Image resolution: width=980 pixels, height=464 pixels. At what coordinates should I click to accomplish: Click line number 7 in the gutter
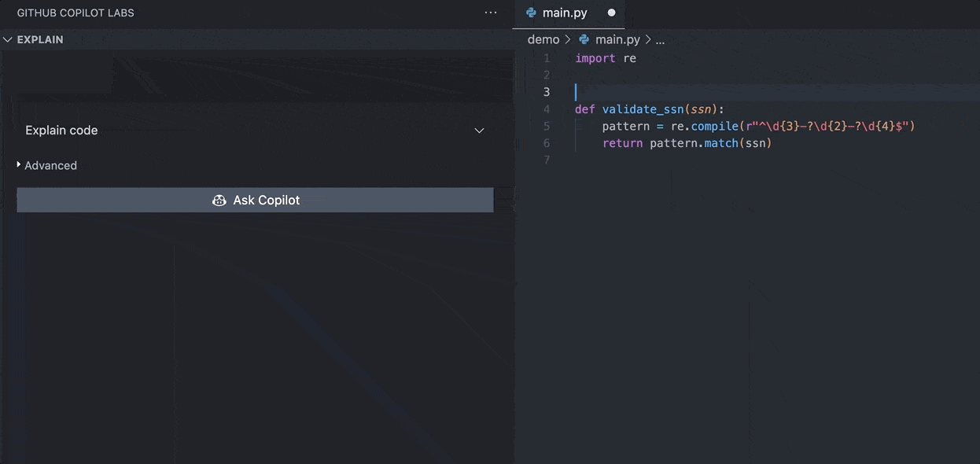click(x=547, y=160)
